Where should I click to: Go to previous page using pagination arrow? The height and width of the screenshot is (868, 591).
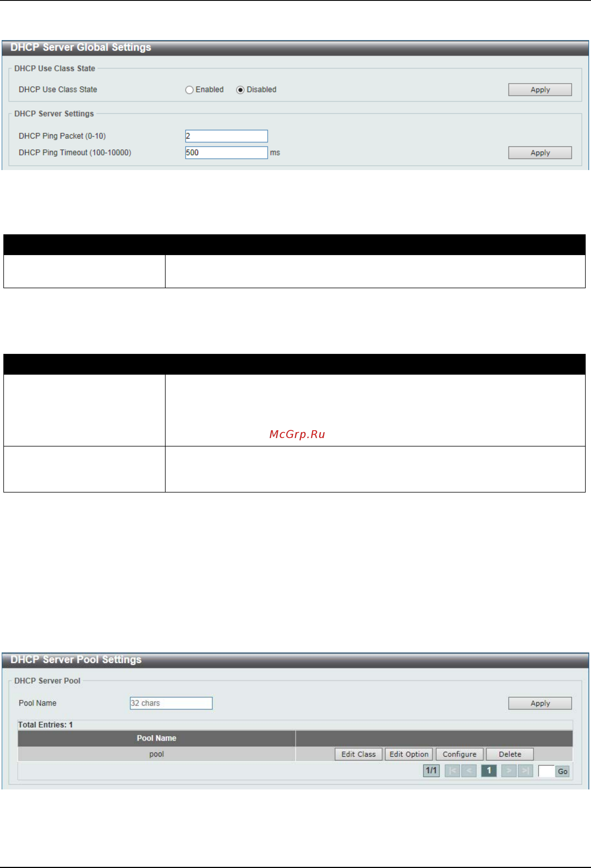pos(469,771)
